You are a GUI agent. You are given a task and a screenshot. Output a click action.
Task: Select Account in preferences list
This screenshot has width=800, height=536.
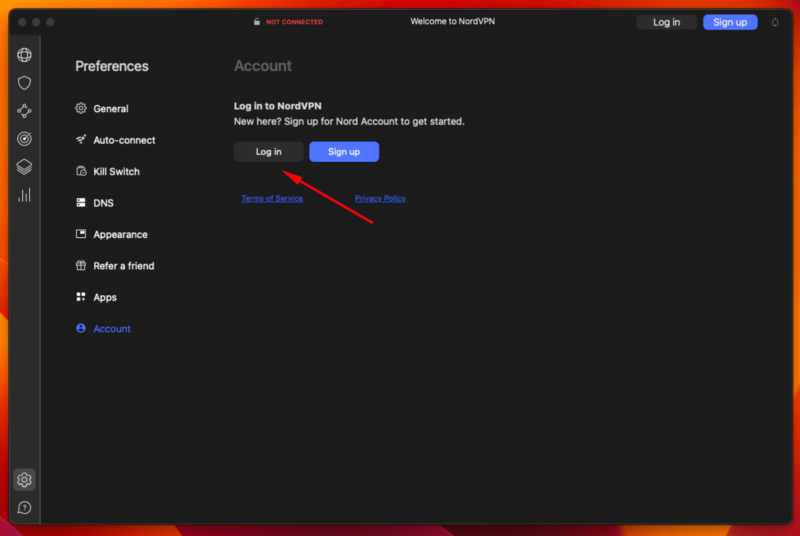pos(112,329)
